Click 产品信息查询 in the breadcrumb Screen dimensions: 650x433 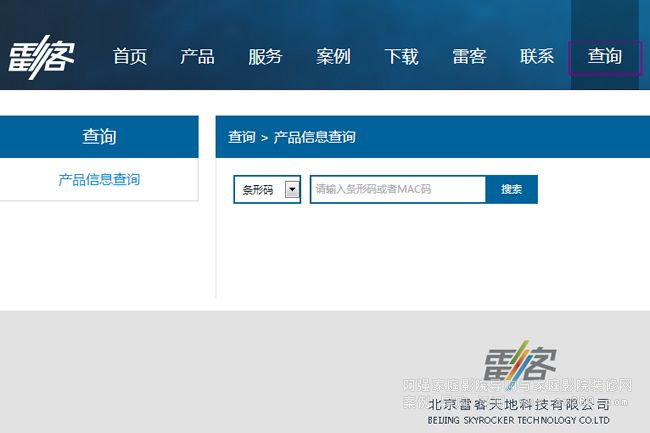pos(314,137)
